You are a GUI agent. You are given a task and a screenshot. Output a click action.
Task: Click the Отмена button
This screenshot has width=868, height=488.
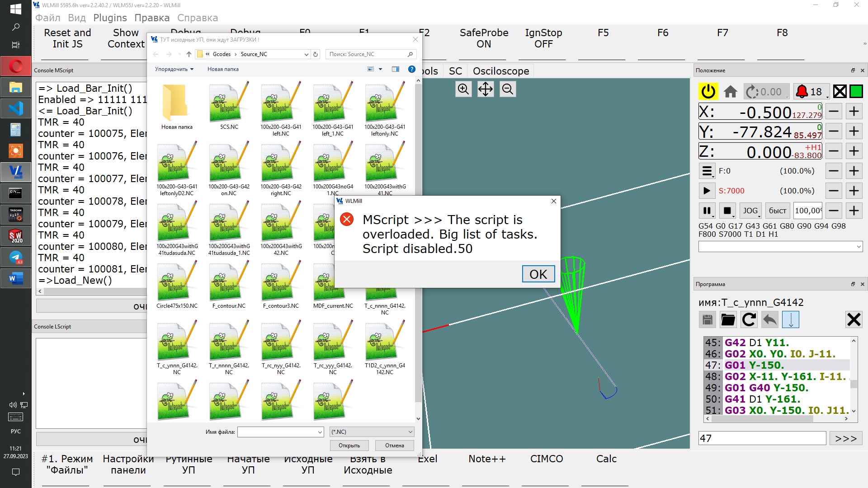pyautogui.click(x=394, y=446)
